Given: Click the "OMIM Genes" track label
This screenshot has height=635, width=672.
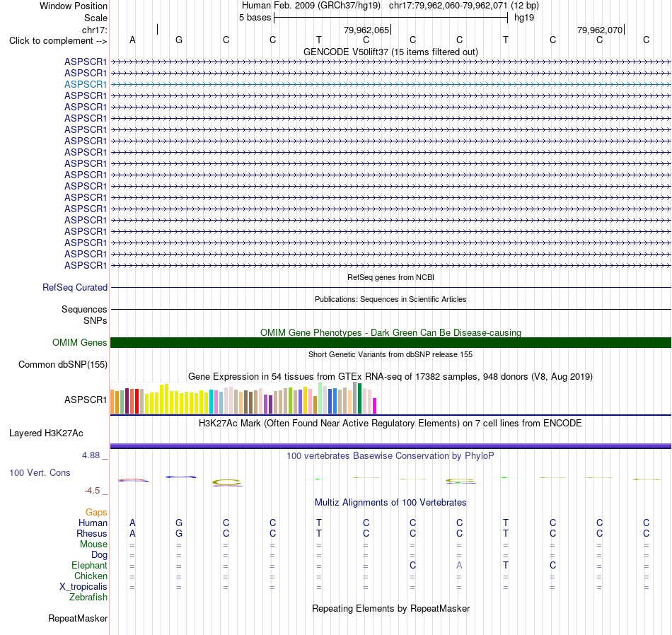Looking at the screenshot, I should 80,342.
